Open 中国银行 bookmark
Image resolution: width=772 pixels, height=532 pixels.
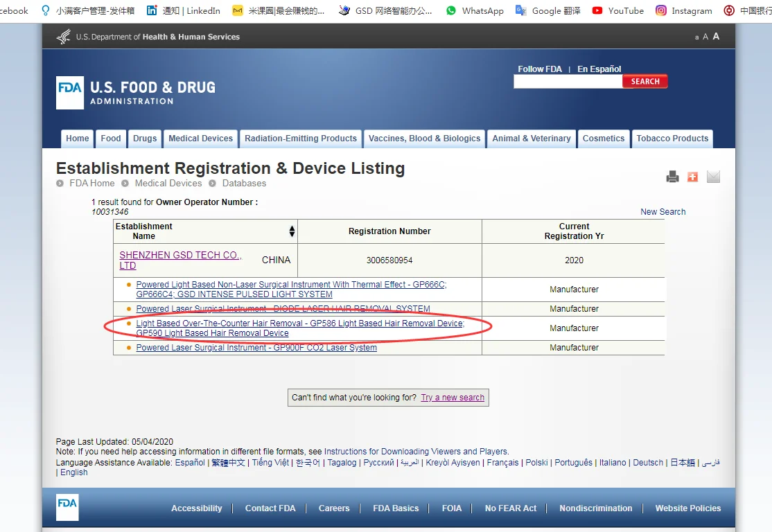coord(747,11)
